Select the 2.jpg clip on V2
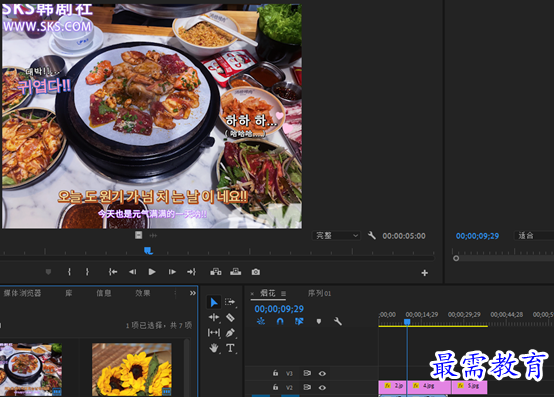Viewport: 554px width, 397px height. 393,387
